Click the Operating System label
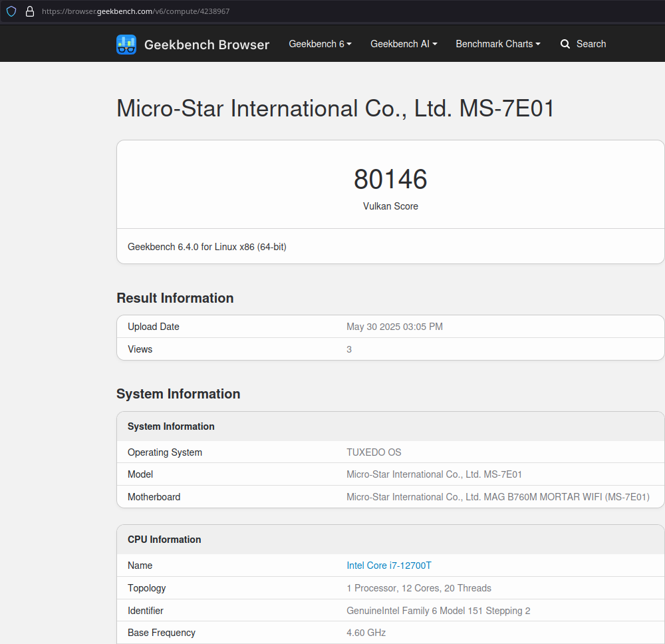This screenshot has width=665, height=644. (x=165, y=452)
